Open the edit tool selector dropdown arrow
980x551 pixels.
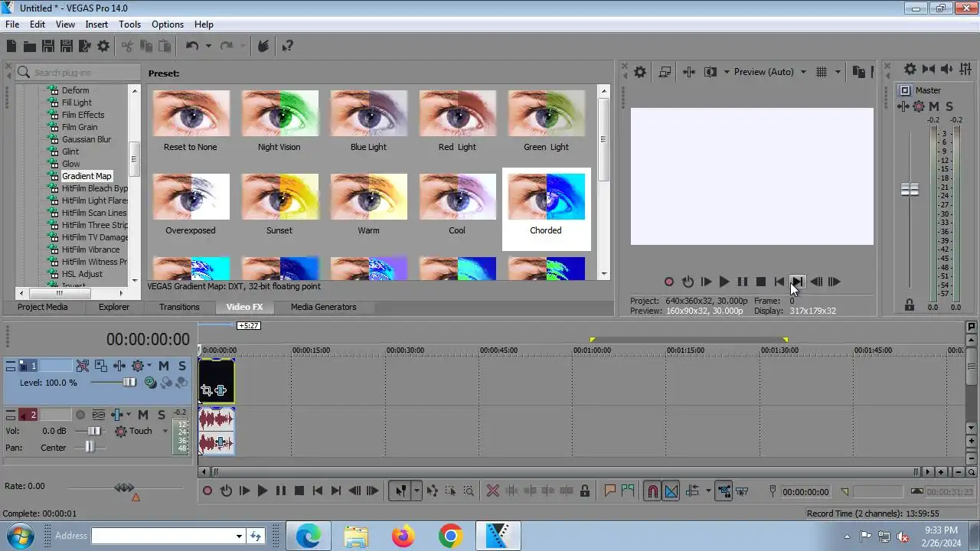pos(416,491)
